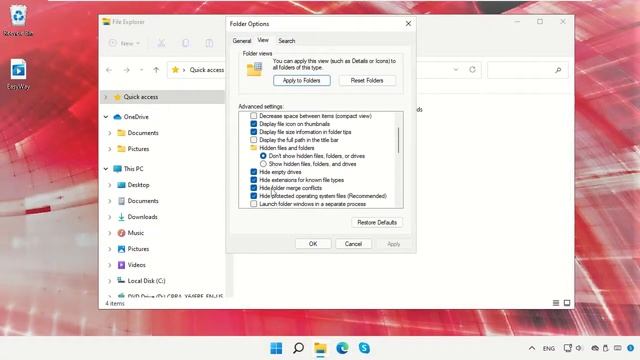Image resolution: width=640 pixels, height=360 pixels.
Task: Click Restore Defaults button
Action: [377, 222]
